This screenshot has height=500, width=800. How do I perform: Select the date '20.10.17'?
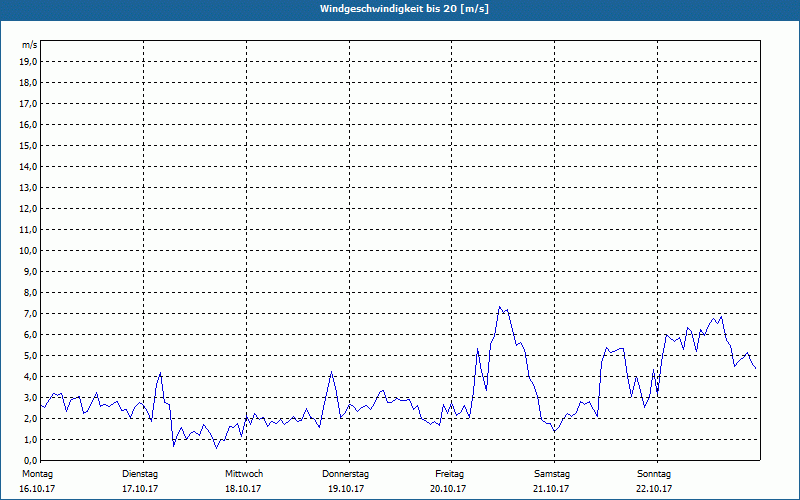click(x=448, y=489)
